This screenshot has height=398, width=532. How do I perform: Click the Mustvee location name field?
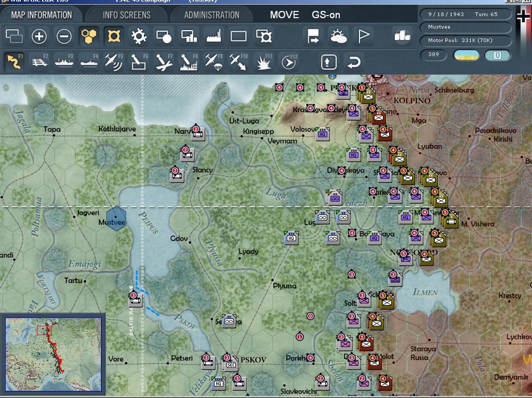[465, 27]
